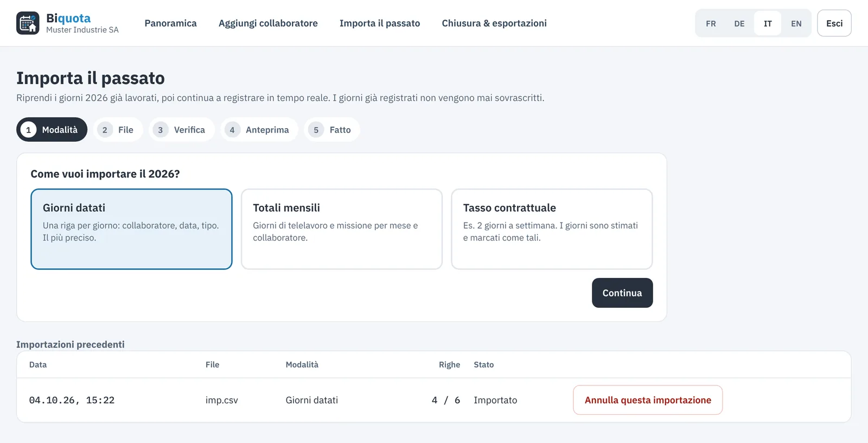Click the 4 / 6 rows value

[446, 400]
